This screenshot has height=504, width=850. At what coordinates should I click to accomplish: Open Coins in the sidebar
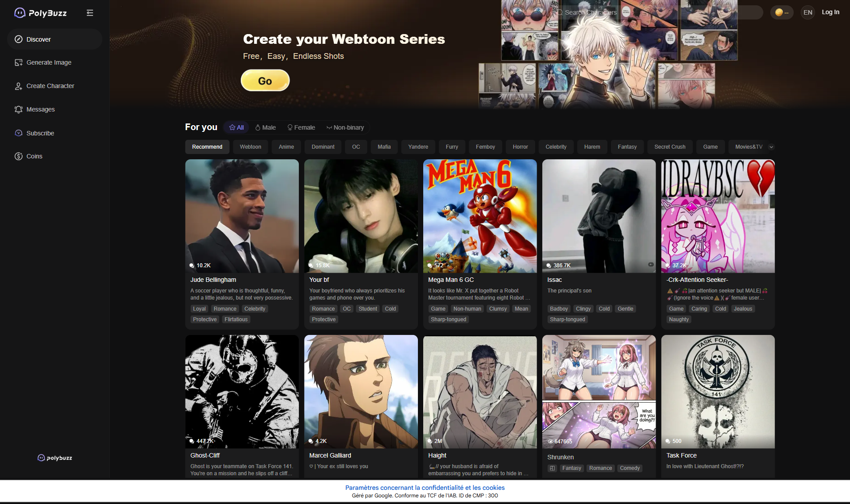[x=54, y=156]
